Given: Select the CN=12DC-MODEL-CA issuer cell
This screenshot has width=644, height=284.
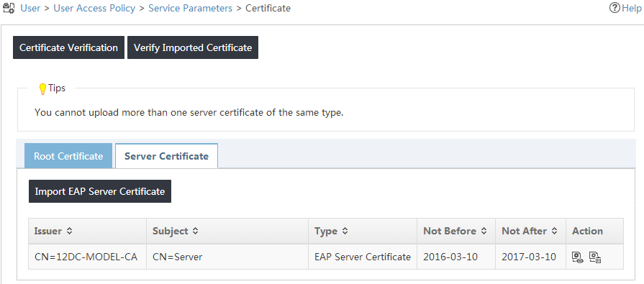Looking at the screenshot, I should [88, 257].
